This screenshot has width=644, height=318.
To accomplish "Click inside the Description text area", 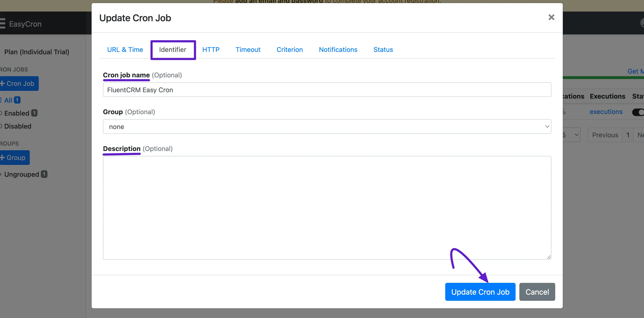I will tap(327, 208).
